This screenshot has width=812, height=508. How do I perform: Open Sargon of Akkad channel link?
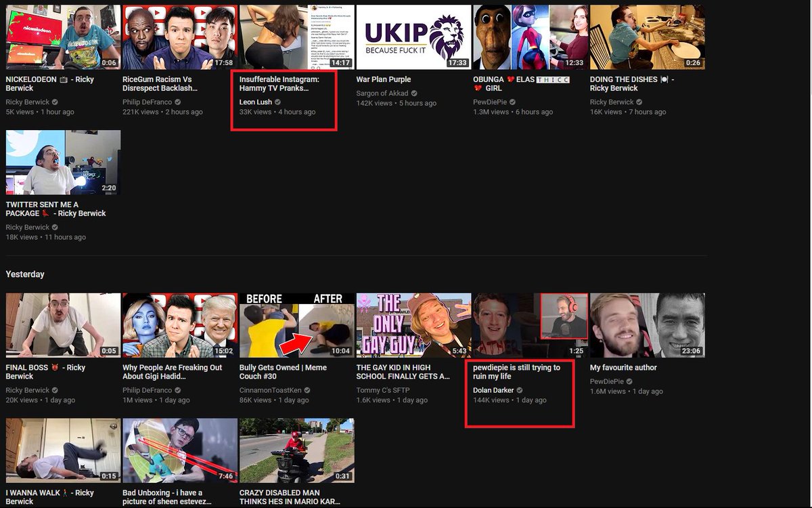382,93
